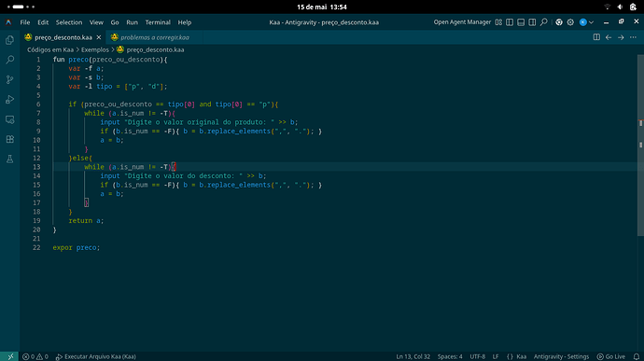Open the Selection menu
644x361 pixels.
tap(69, 22)
